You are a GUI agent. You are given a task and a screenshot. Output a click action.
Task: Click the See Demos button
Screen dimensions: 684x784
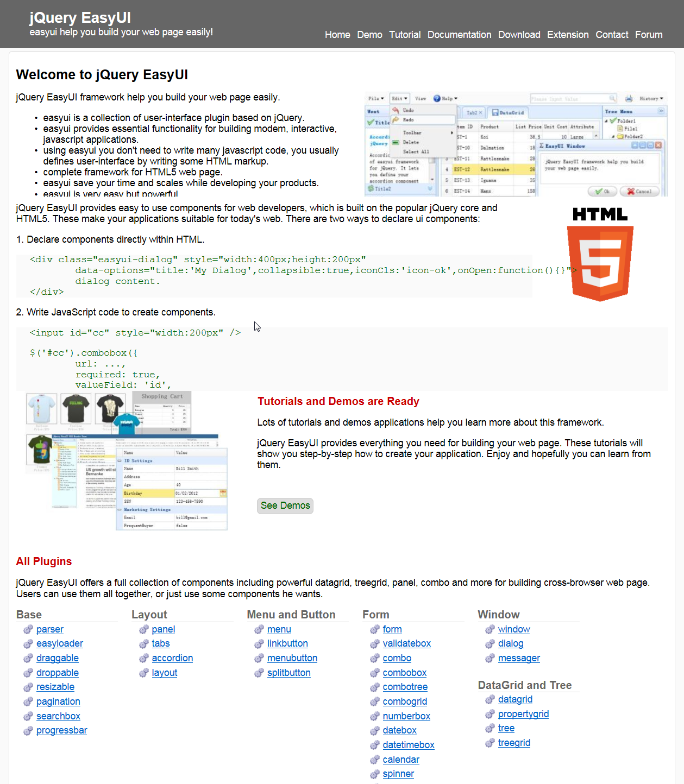285,505
